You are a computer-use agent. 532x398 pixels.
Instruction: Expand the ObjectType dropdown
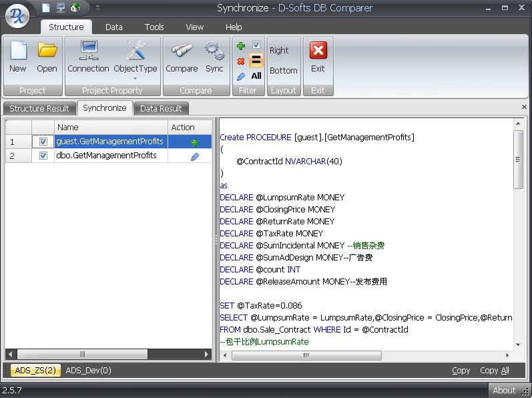pos(135,77)
